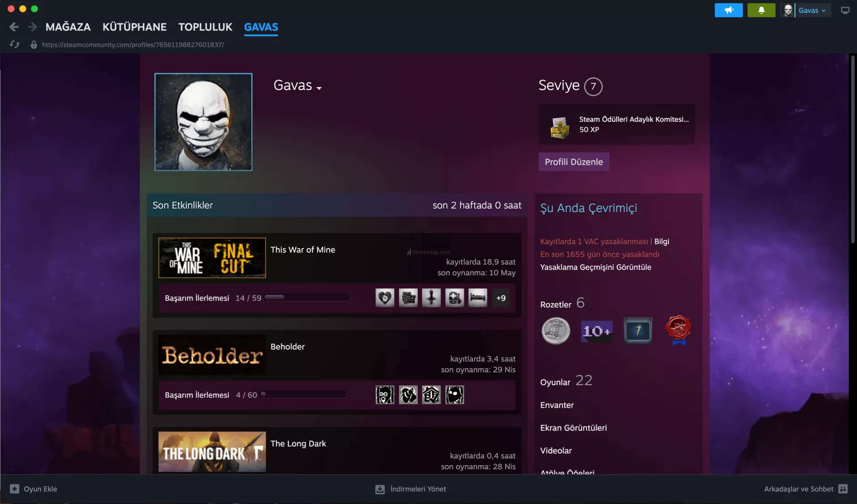
Task: Click the first This War of Mine achievement icon
Action: point(385,298)
